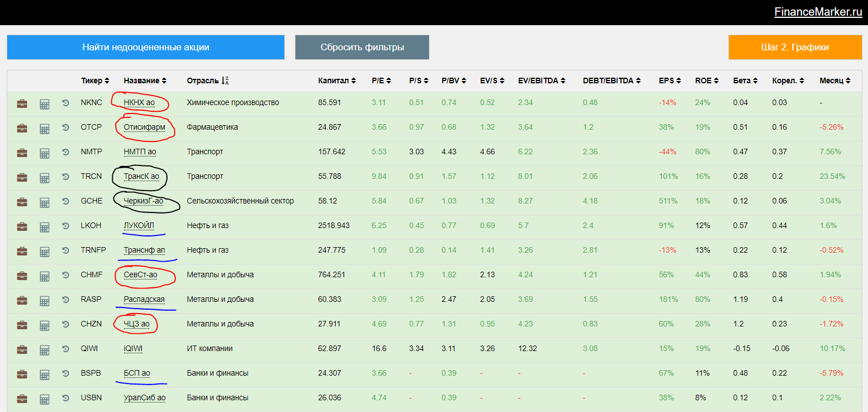
Task: Sort by the DEBT/EBITDA column header
Action: click(x=612, y=80)
